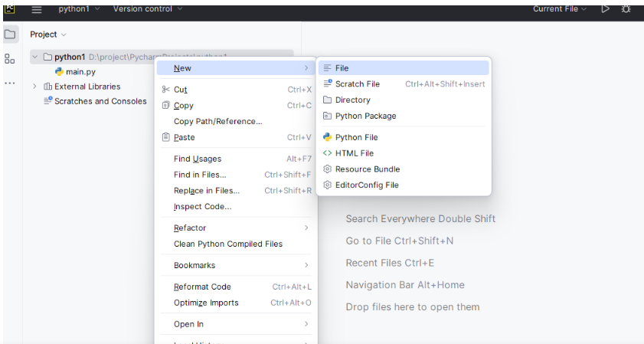This screenshot has width=644, height=344.
Task: Run the current file with play icon
Action: [x=605, y=9]
